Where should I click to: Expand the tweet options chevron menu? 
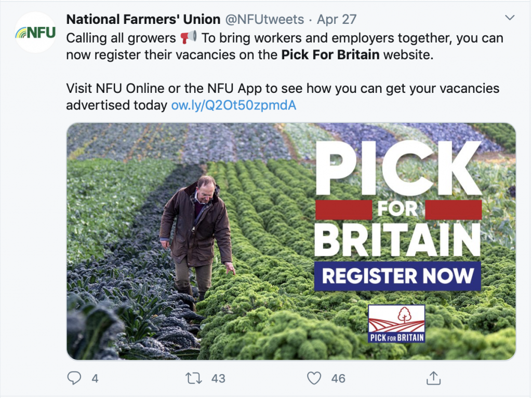(509, 19)
